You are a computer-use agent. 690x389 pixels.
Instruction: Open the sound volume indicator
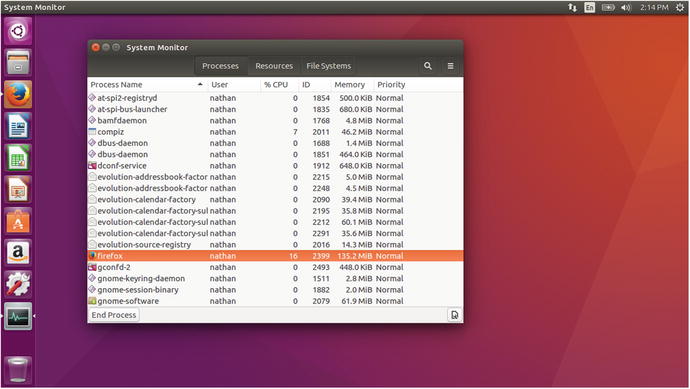tap(626, 7)
